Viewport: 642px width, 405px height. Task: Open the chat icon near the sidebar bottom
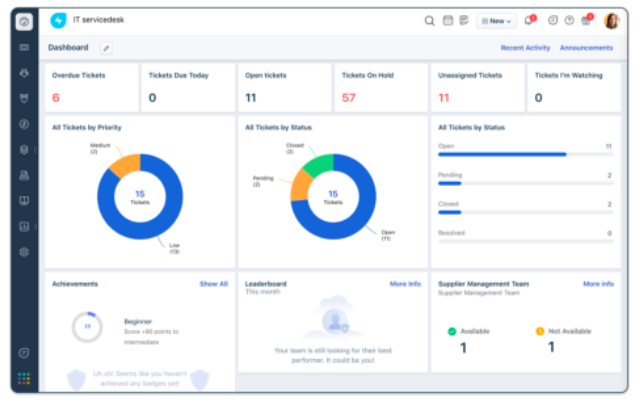coord(24,353)
